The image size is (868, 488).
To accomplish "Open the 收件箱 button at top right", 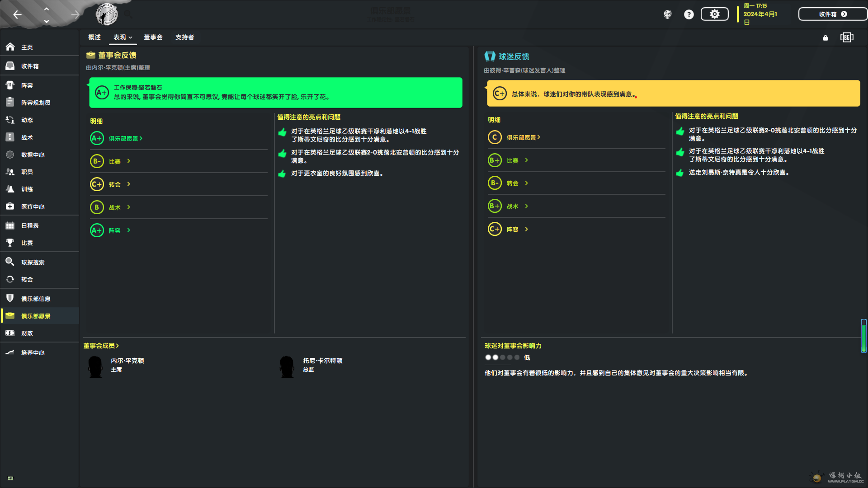I will coord(832,14).
